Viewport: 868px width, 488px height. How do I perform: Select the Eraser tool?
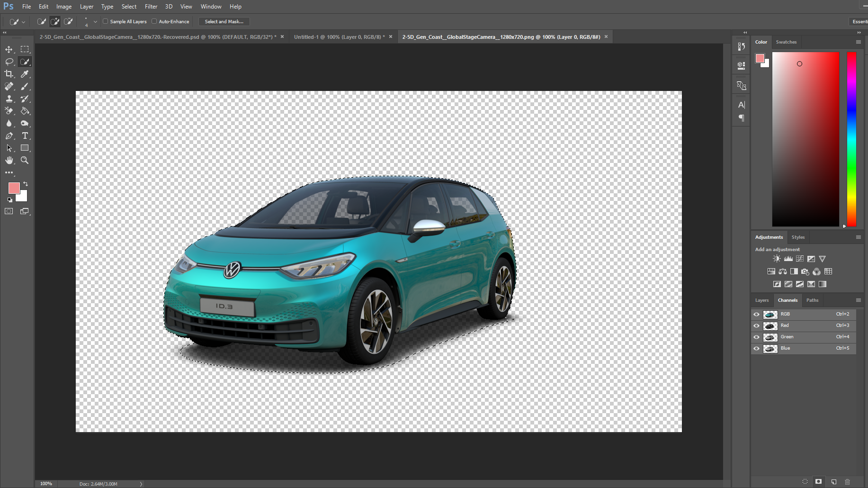(x=9, y=111)
